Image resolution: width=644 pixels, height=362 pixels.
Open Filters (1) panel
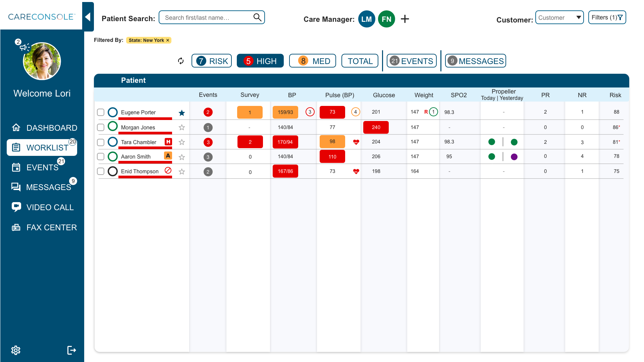607,17
